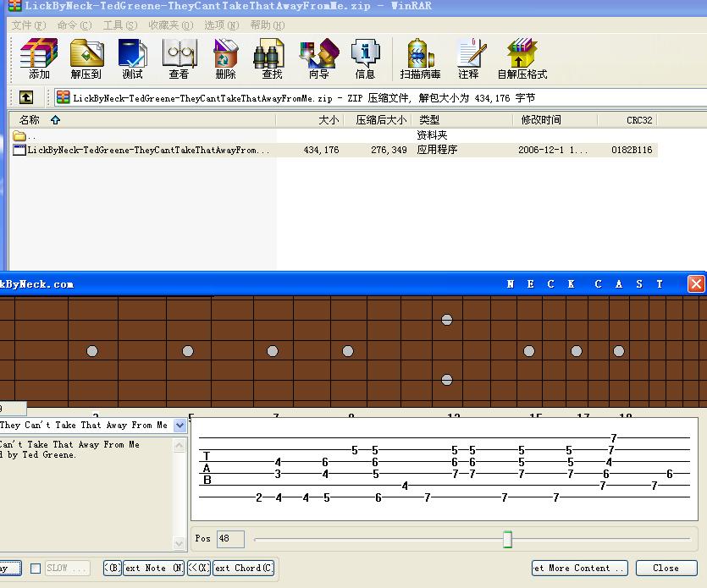Sort by the 修改时间 column header
Viewport: 707px width, 588px height.
(555, 120)
